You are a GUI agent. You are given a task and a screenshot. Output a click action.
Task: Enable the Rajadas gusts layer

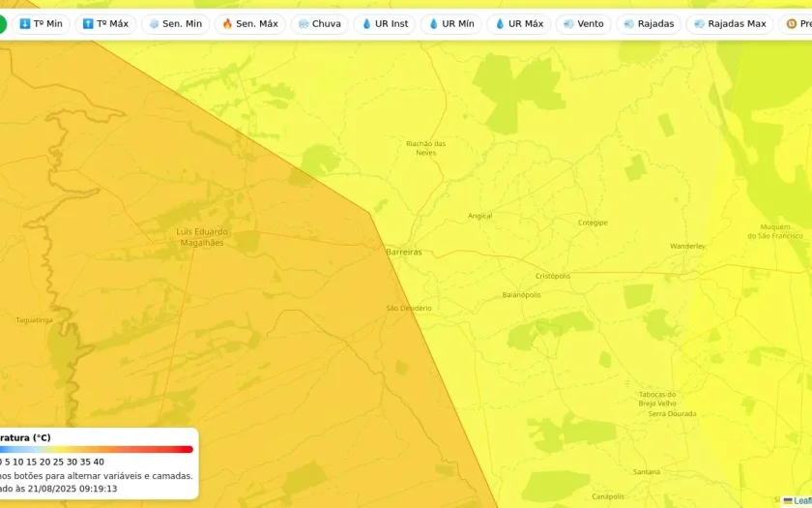[649, 24]
